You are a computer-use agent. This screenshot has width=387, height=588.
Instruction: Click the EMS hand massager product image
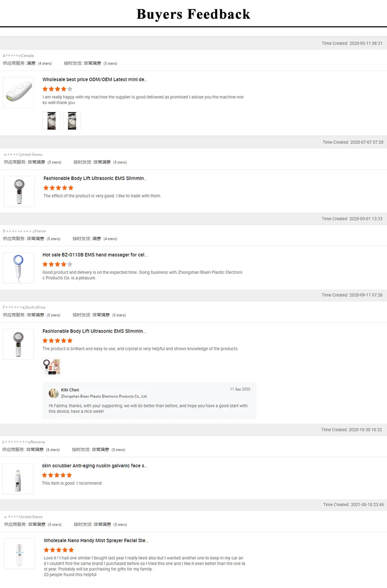pos(18,268)
